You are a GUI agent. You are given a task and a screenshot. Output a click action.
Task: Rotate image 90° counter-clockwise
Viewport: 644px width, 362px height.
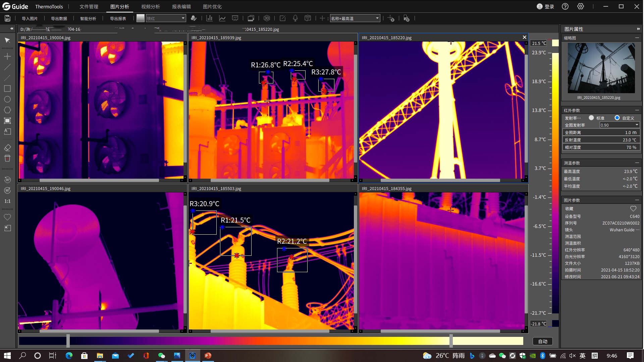point(7,180)
